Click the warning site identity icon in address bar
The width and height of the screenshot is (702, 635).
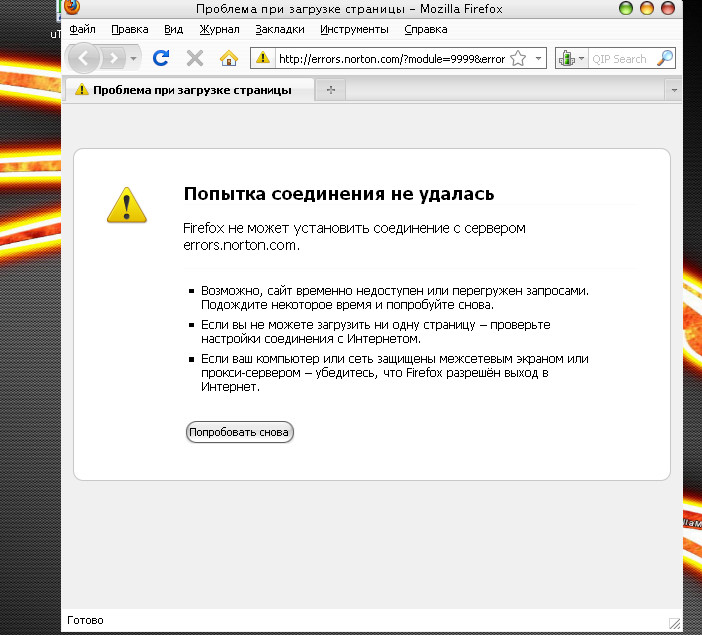point(263,58)
